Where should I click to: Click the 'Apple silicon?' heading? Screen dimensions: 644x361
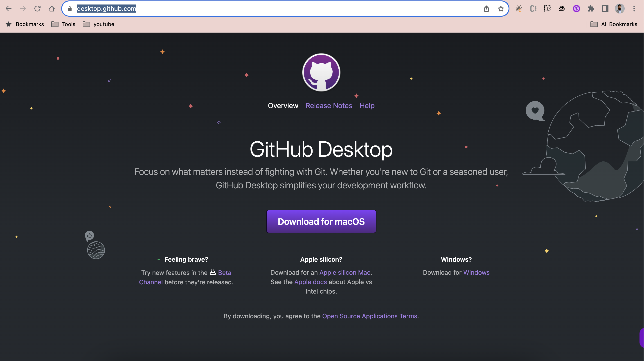[x=321, y=259]
